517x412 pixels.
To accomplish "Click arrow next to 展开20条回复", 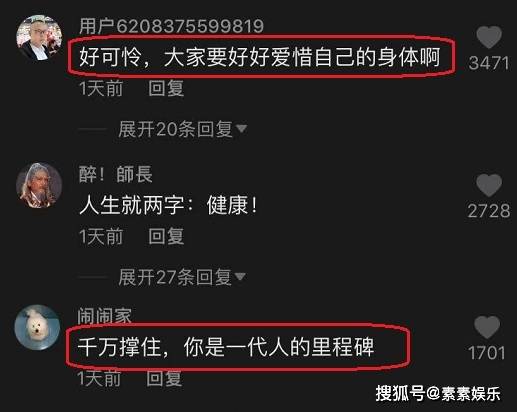I will (x=241, y=128).
